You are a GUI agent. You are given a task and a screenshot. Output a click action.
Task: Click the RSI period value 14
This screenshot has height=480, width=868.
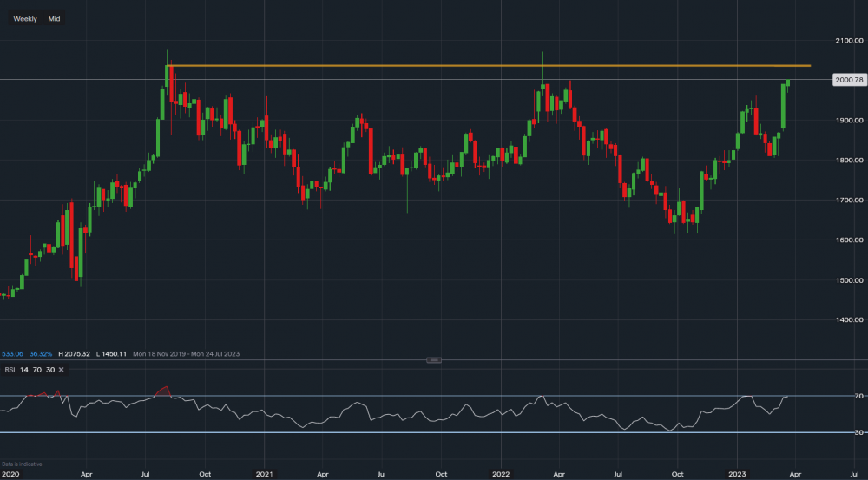(x=26, y=370)
